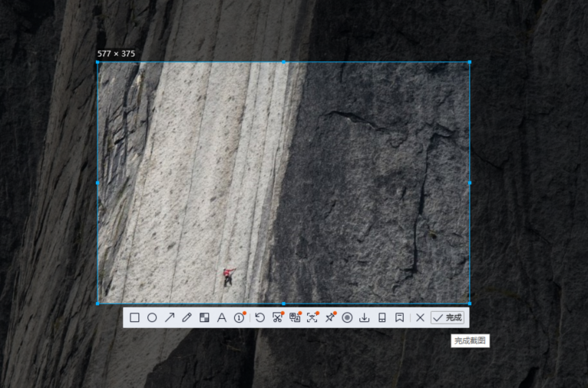Image resolution: width=588 pixels, height=388 pixels.
Task: Click the 完成 button to finish
Action: tap(447, 317)
